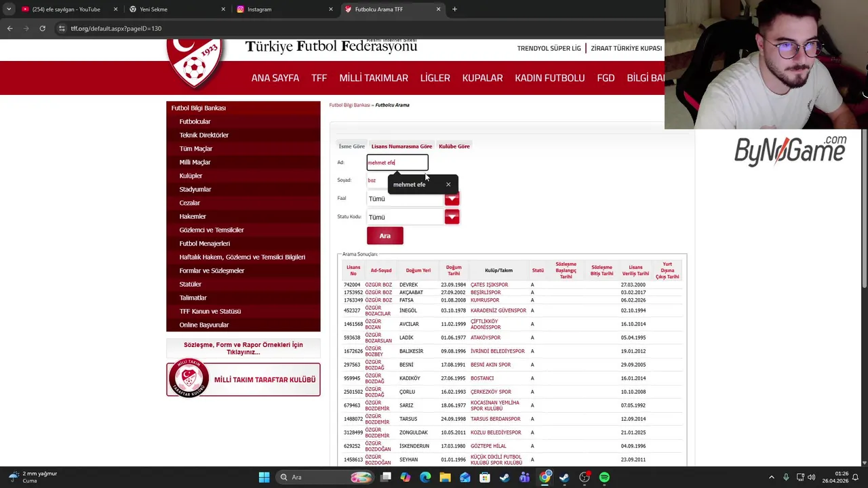Viewport: 868px width, 488px height.
Task: Select Lisans Numarasına Göre tab
Action: 401,146
